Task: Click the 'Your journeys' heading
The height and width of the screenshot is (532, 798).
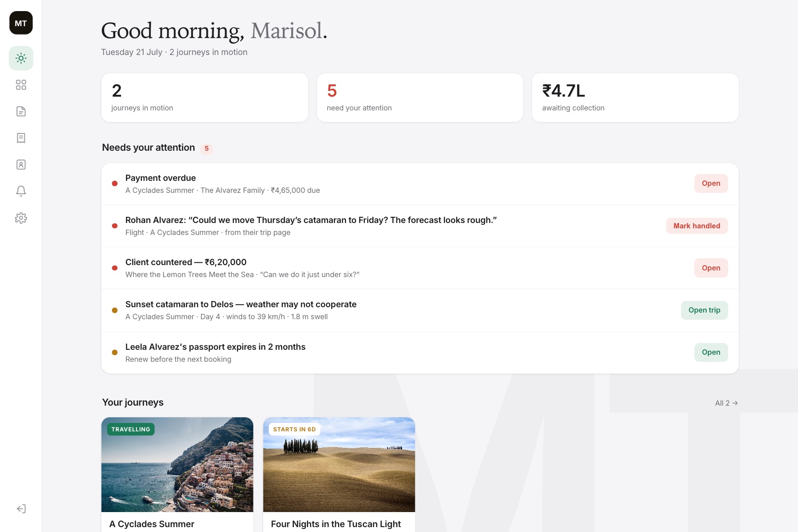Action: (133, 403)
